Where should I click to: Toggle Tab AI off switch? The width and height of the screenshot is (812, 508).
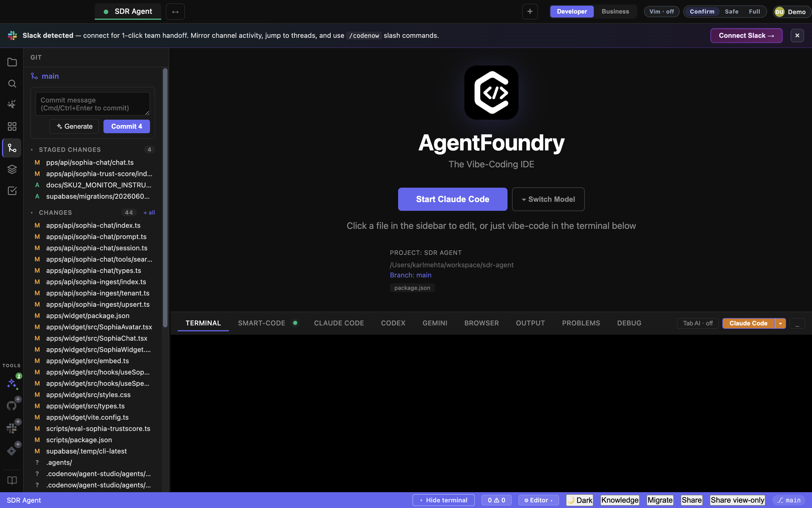pyautogui.click(x=698, y=323)
